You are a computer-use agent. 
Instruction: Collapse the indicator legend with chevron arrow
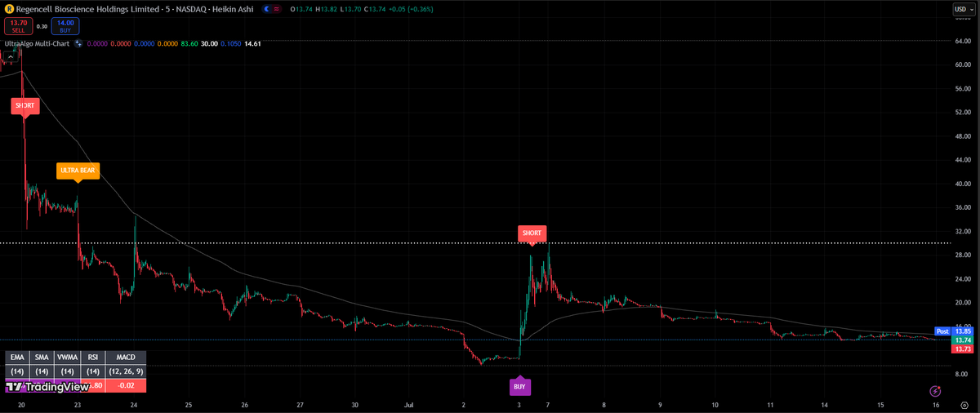point(11,57)
